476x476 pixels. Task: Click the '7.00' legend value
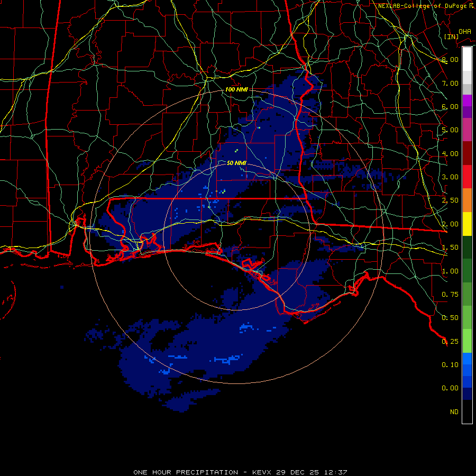click(450, 83)
